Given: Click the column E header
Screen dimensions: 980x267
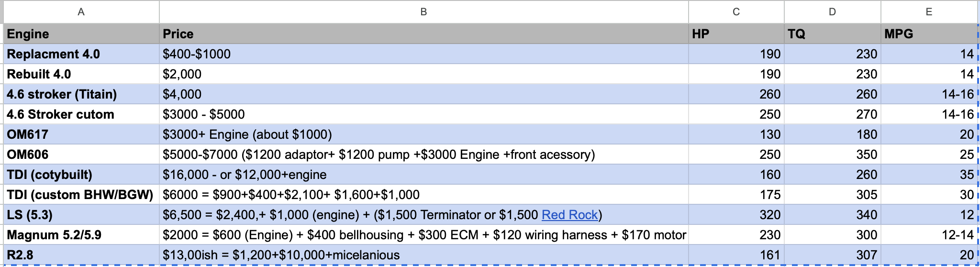Looking at the screenshot, I should [929, 12].
